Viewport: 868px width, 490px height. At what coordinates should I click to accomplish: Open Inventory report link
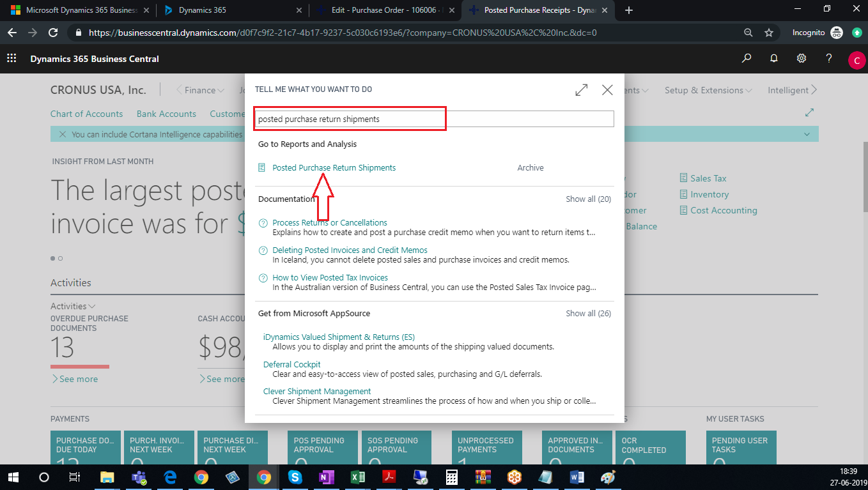[709, 194]
